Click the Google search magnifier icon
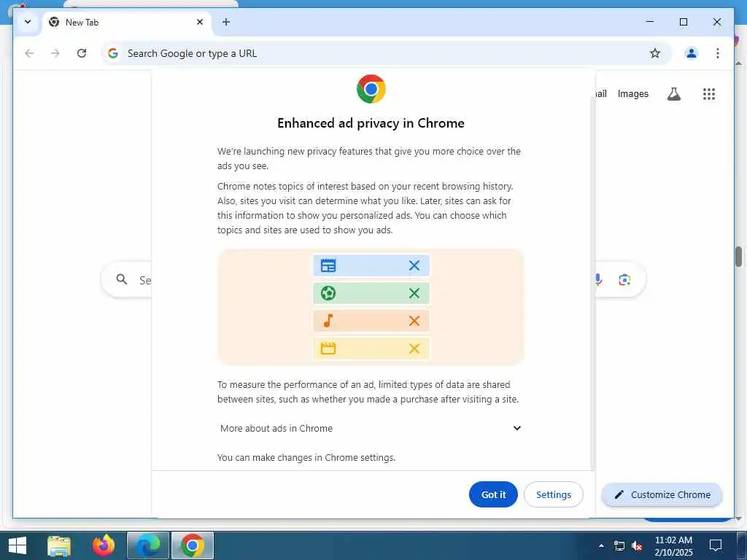 coord(122,279)
